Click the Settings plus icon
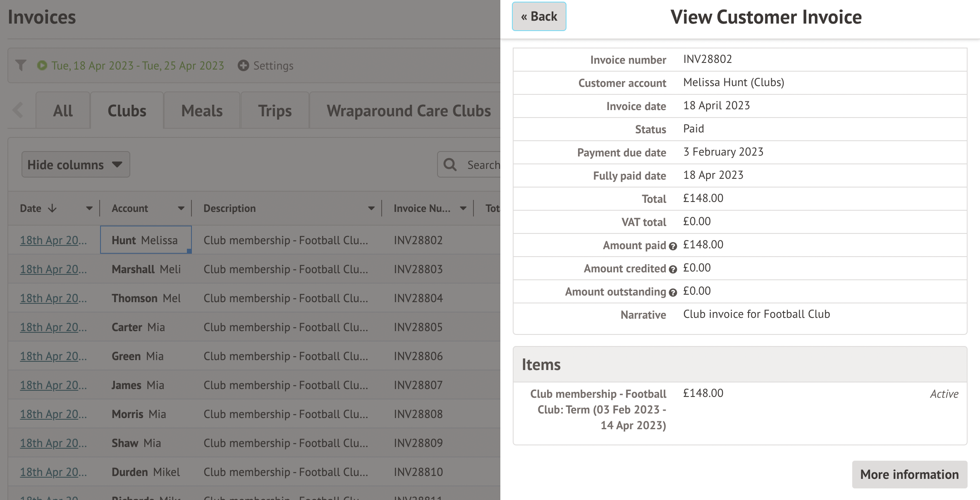Image resolution: width=980 pixels, height=500 pixels. [243, 65]
